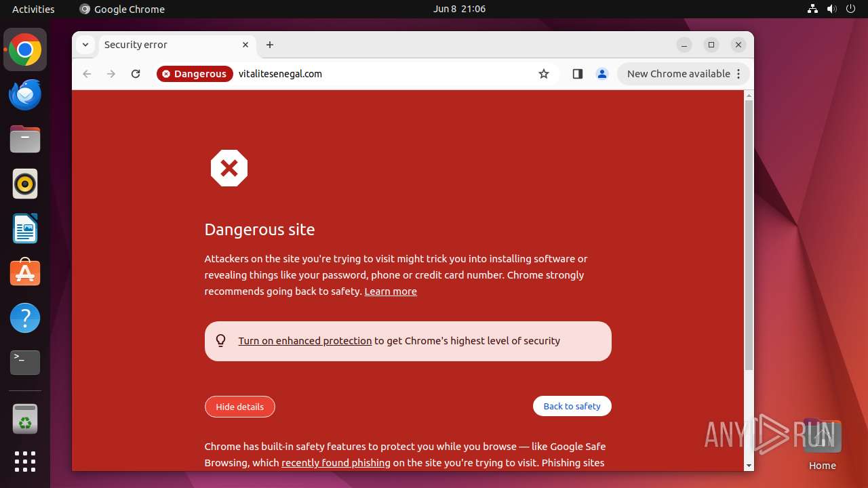The image size is (868, 488).
Task: Click the Hide details button
Action: pyautogui.click(x=239, y=407)
